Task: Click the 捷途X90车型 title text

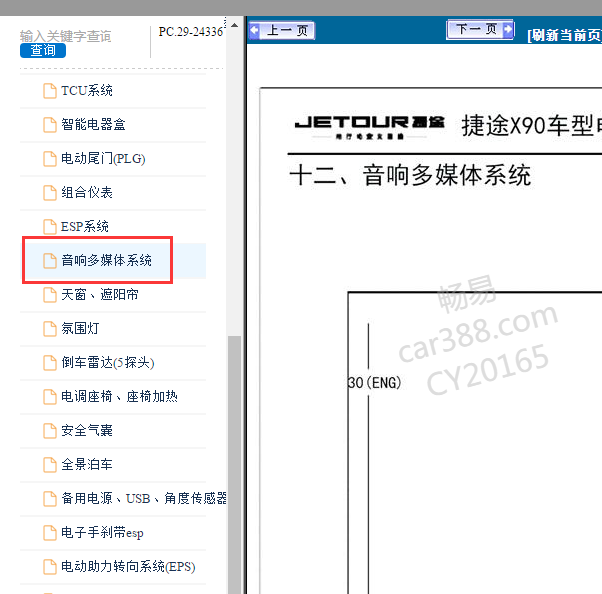Action: click(x=532, y=125)
